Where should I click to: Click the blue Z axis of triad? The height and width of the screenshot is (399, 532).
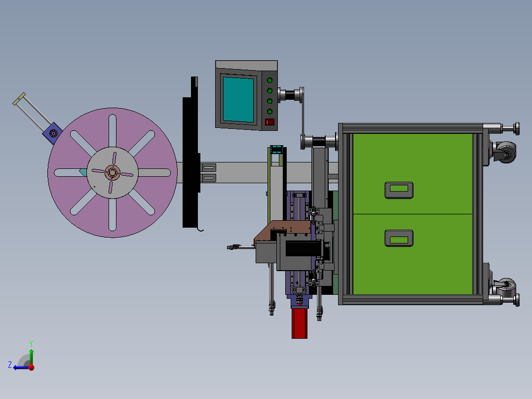coord(21,367)
